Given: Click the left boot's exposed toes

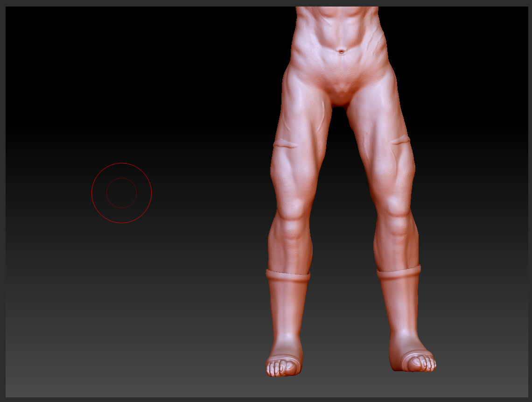Looking at the screenshot, I should tap(281, 367).
